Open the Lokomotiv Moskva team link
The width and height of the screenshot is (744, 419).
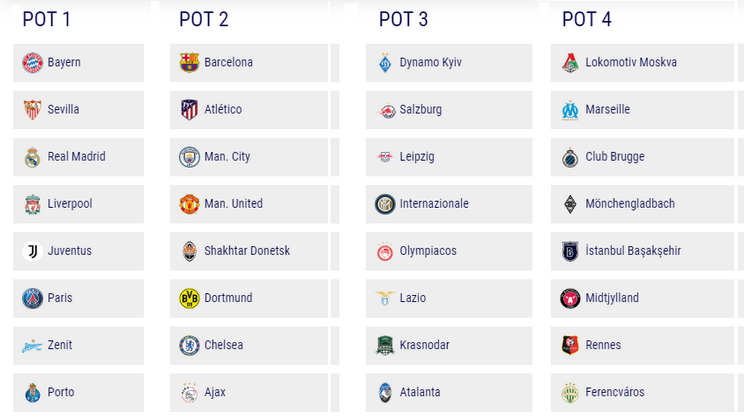[631, 62]
